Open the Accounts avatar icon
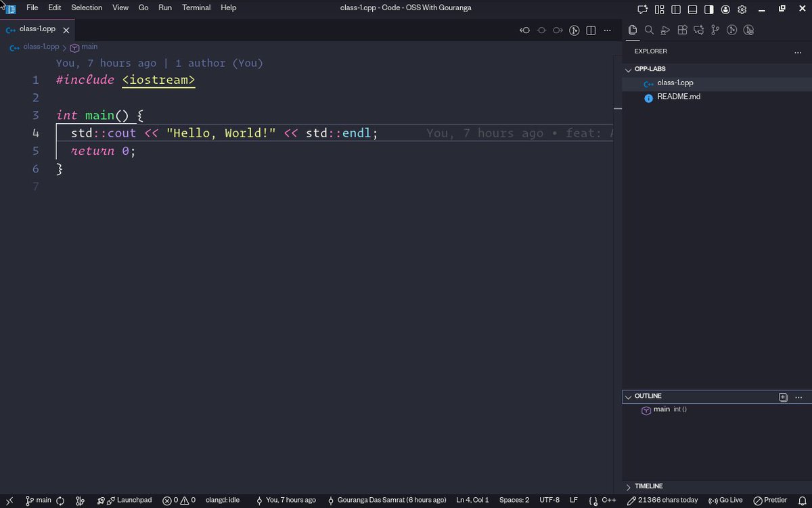Image resolution: width=812 pixels, height=508 pixels. [725, 9]
